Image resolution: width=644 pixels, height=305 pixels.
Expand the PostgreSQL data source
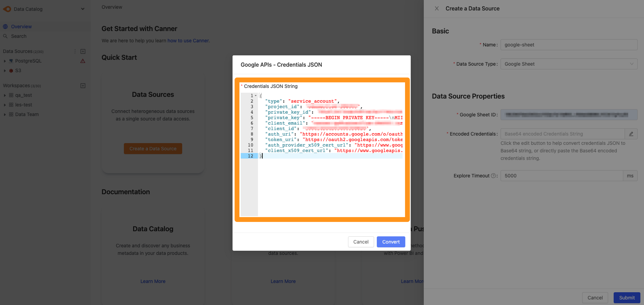click(5, 61)
